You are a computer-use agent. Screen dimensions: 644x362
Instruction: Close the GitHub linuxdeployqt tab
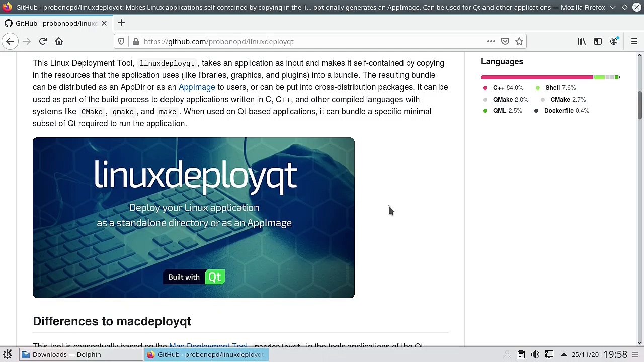[x=104, y=23]
